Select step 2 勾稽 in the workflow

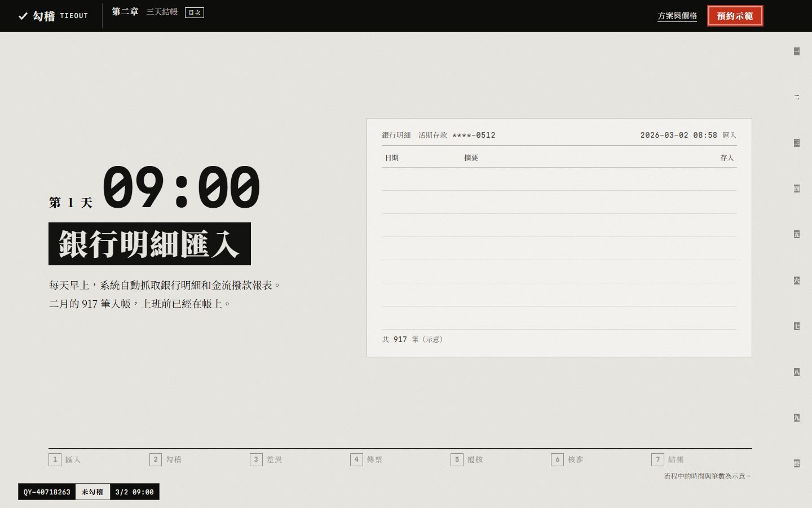point(166,459)
